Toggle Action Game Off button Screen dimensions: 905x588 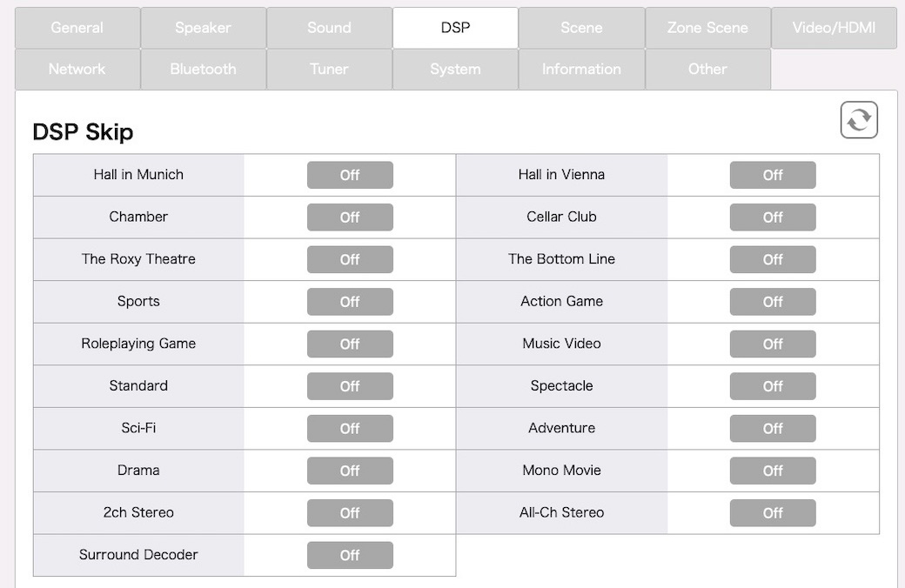point(773,302)
